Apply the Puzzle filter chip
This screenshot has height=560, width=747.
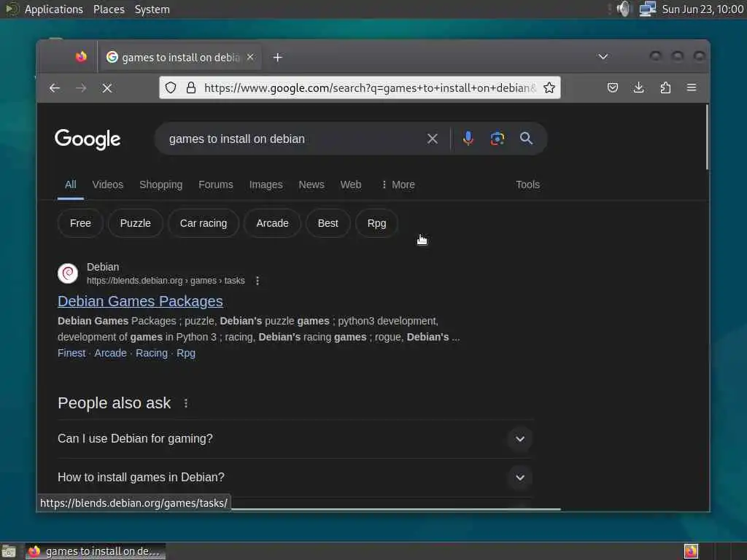click(x=135, y=223)
